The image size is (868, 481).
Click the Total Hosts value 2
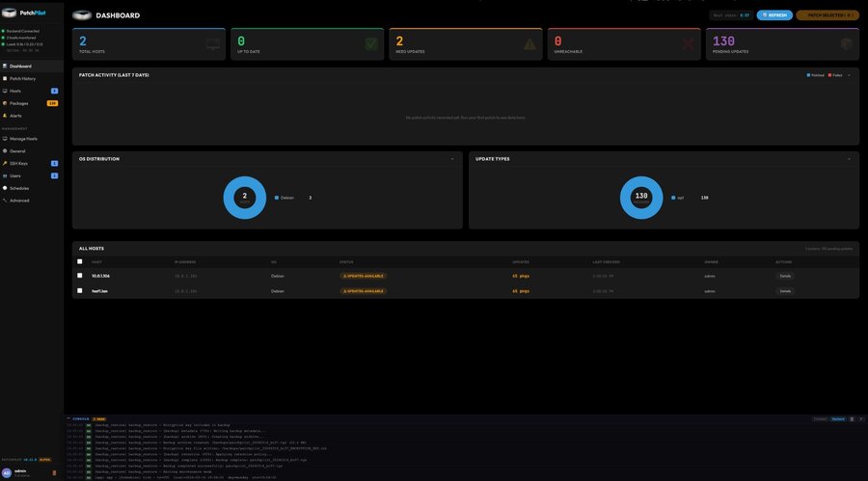pyautogui.click(x=83, y=40)
